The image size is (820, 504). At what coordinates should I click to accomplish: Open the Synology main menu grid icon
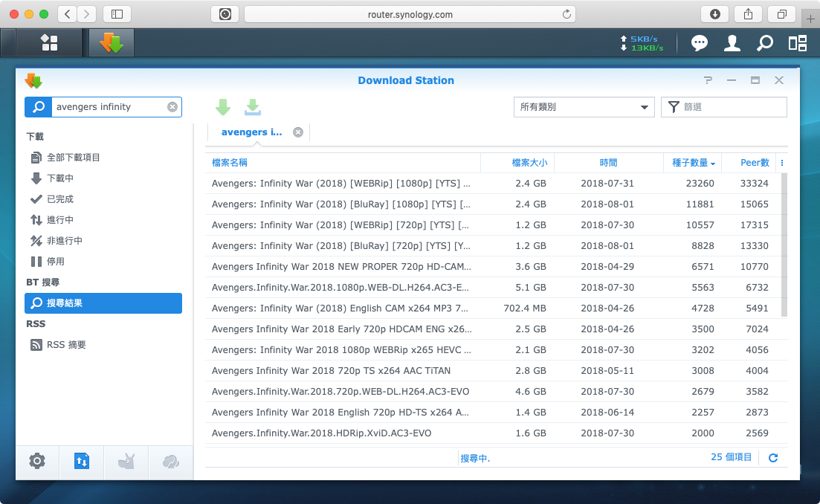click(49, 42)
